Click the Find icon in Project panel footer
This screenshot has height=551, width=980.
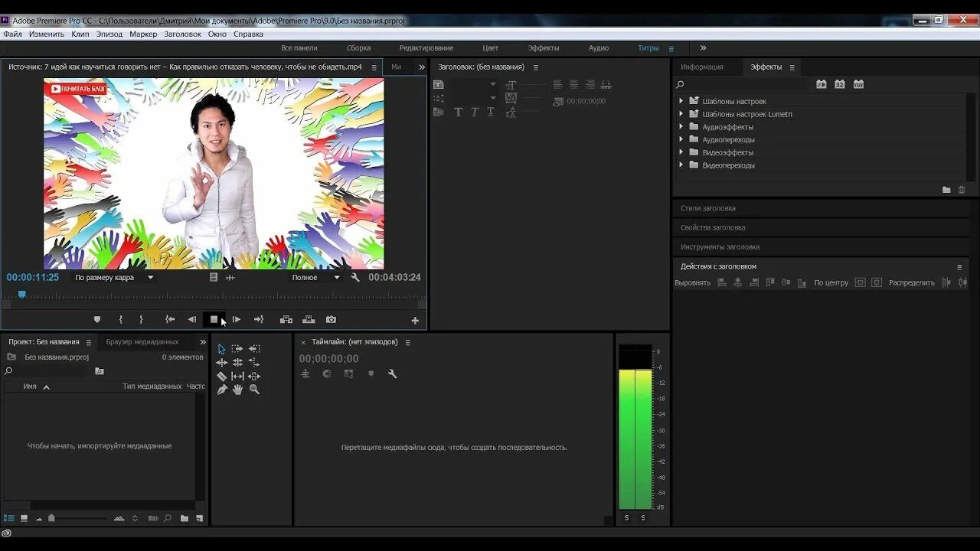tap(168, 518)
